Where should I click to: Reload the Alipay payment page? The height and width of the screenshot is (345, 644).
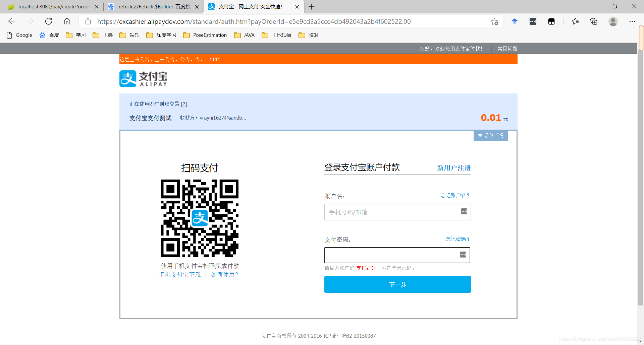(49, 21)
